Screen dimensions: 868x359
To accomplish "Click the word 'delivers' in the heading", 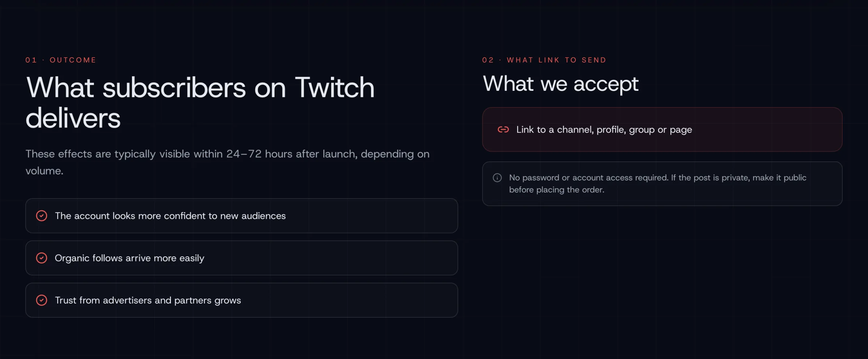I will [73, 118].
